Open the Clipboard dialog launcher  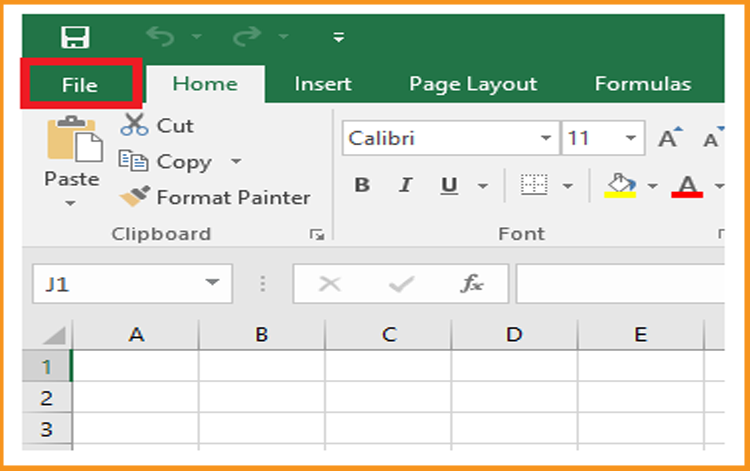[x=317, y=234]
